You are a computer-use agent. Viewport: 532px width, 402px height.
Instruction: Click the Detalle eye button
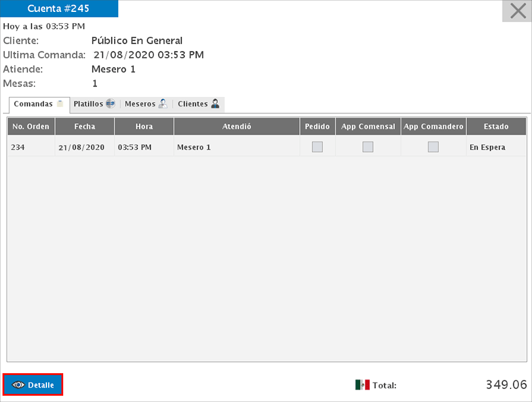(33, 384)
